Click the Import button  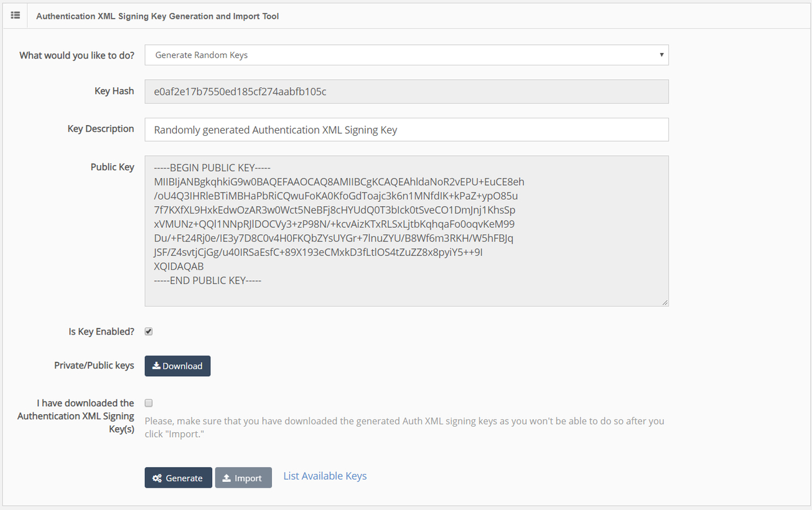tap(243, 478)
